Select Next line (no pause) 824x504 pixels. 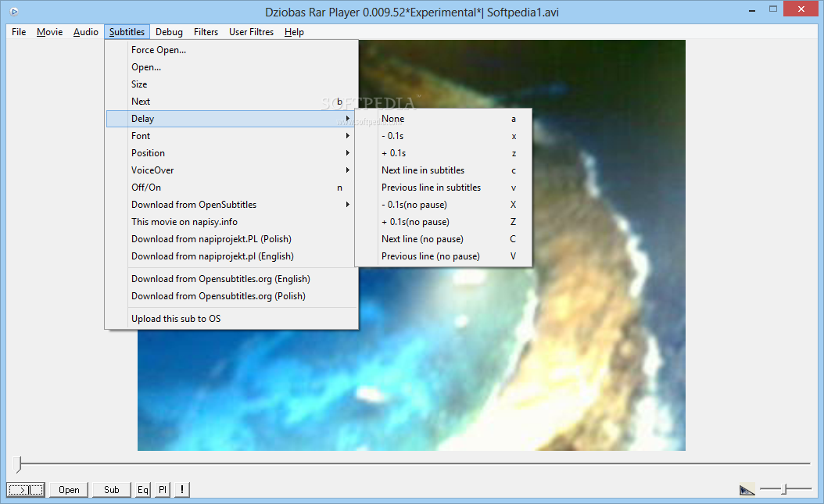click(x=443, y=239)
